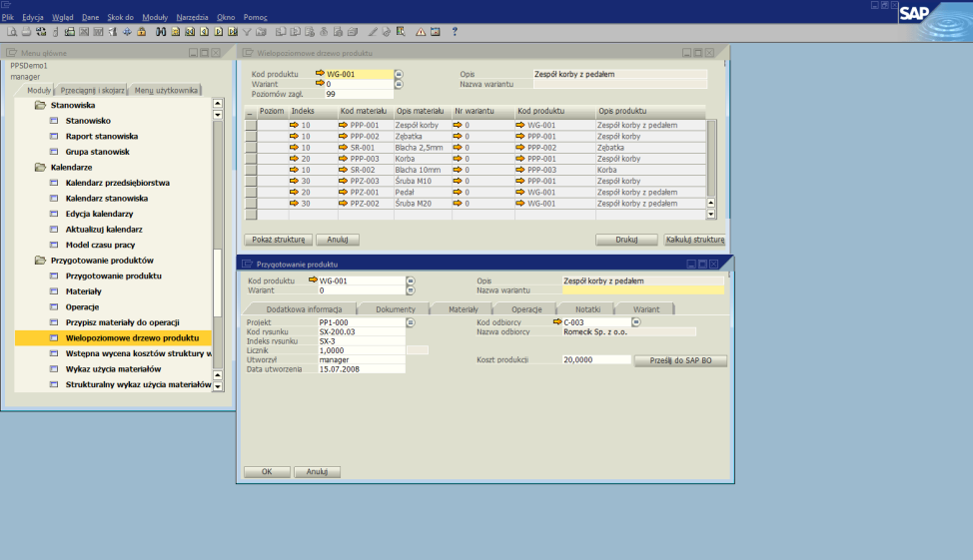Screen dimensions: 973x560
Task: Open Wykaz użycia materiałów menu item
Action: [x=113, y=369]
